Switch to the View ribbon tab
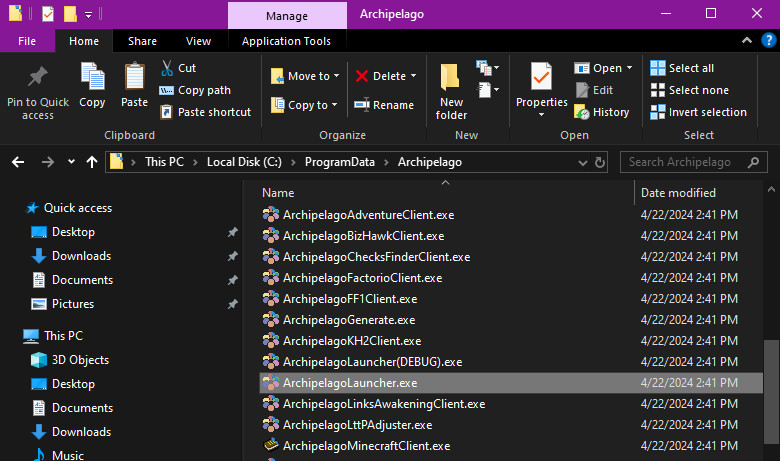780x461 pixels. pyautogui.click(x=198, y=41)
